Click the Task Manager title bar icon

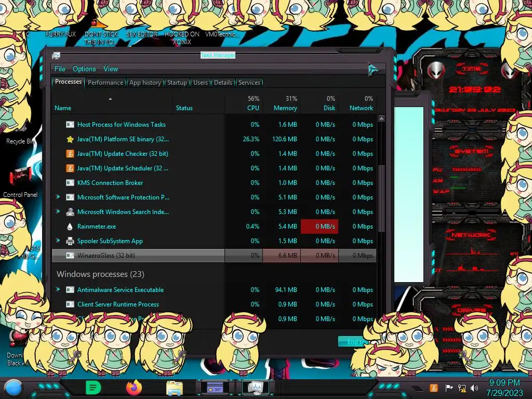point(56,56)
